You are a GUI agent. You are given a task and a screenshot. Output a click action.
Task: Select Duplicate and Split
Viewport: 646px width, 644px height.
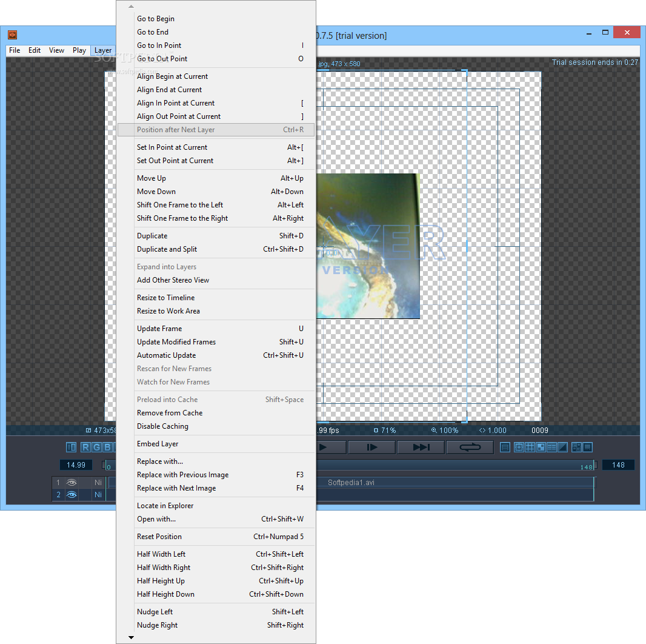tap(216, 249)
